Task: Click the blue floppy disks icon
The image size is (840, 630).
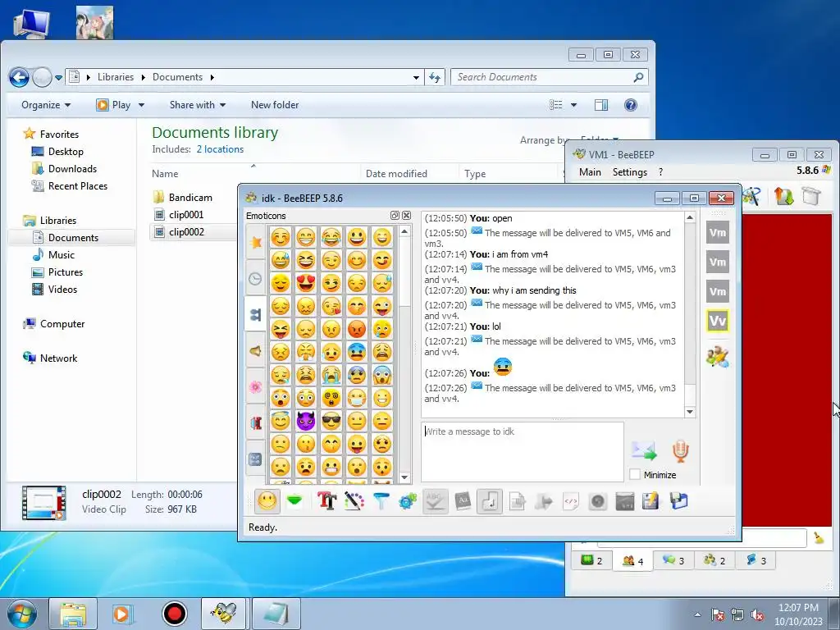Action: pyautogui.click(x=678, y=501)
